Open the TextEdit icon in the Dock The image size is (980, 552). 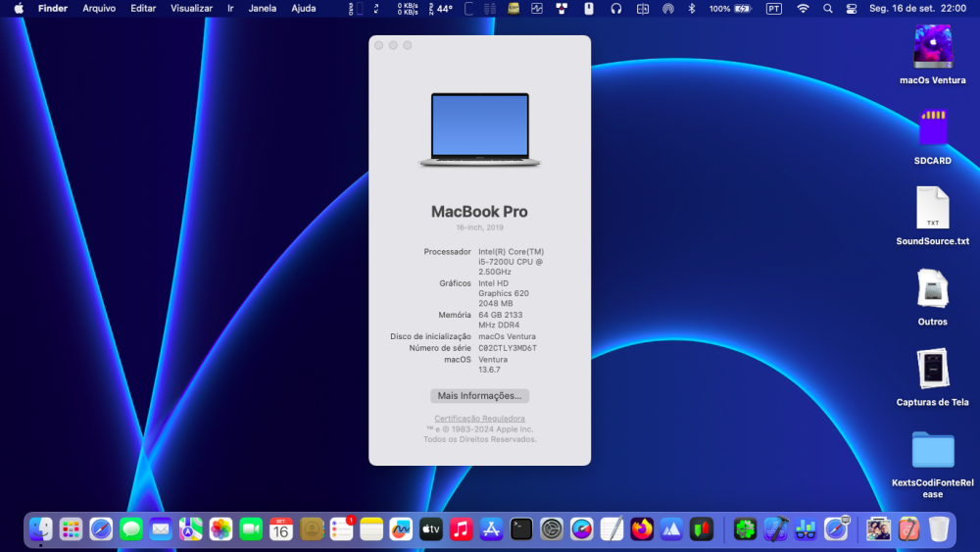point(612,529)
